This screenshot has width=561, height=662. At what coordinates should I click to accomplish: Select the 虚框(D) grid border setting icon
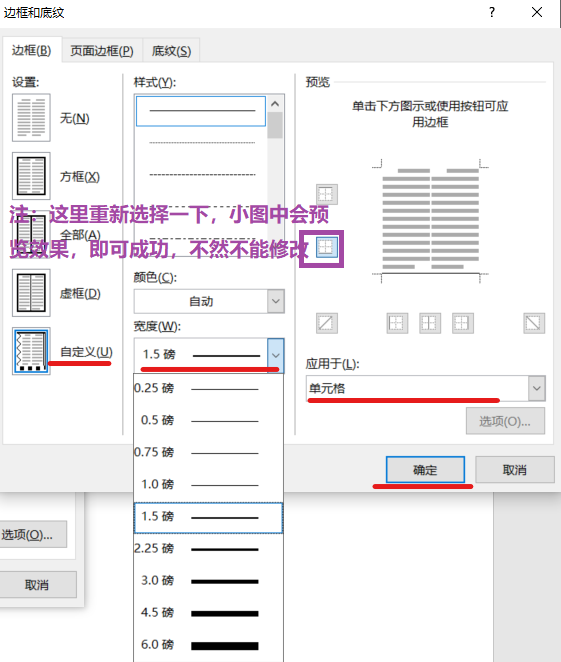point(31,293)
